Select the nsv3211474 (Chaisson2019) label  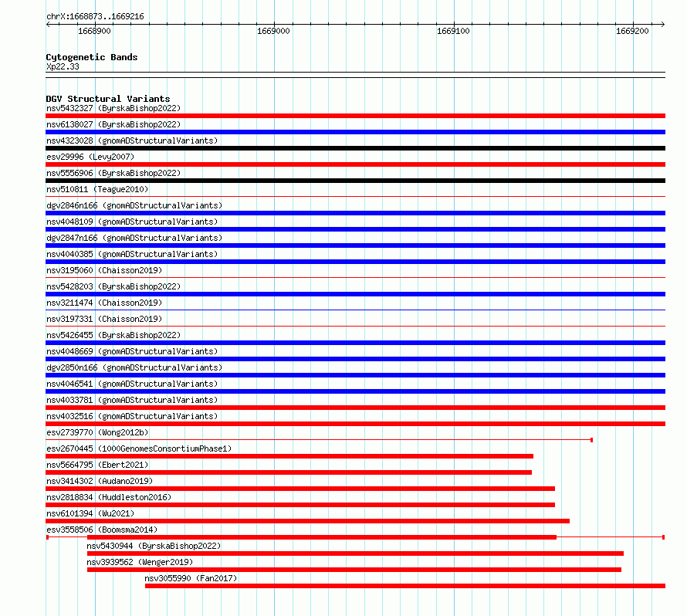point(104,303)
